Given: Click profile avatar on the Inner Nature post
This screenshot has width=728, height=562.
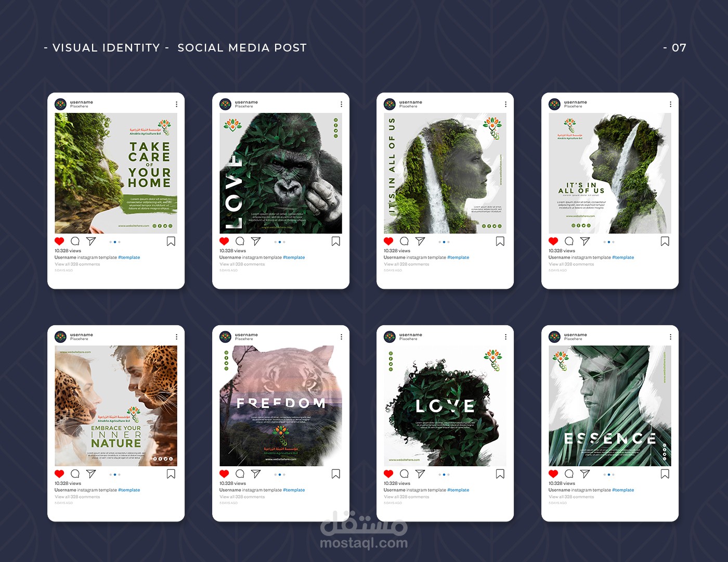Looking at the screenshot, I should [x=61, y=337].
